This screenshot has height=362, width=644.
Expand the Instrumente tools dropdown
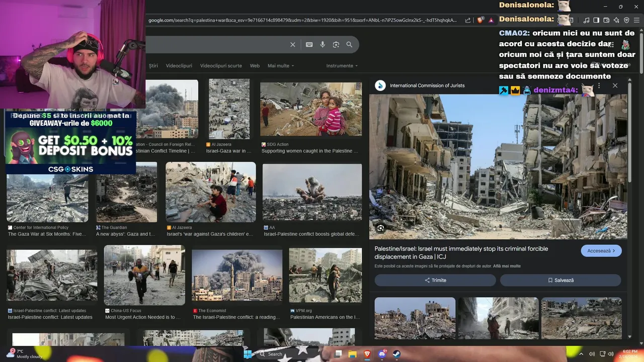[x=342, y=66]
